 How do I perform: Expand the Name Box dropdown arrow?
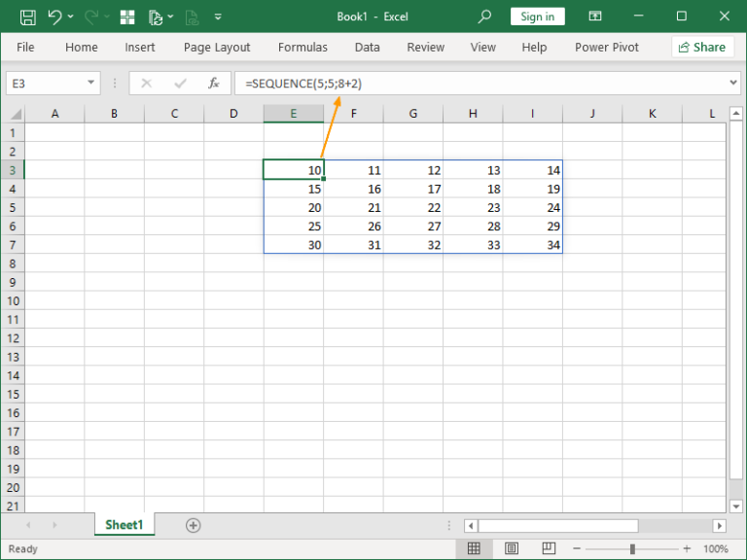pyautogui.click(x=91, y=83)
